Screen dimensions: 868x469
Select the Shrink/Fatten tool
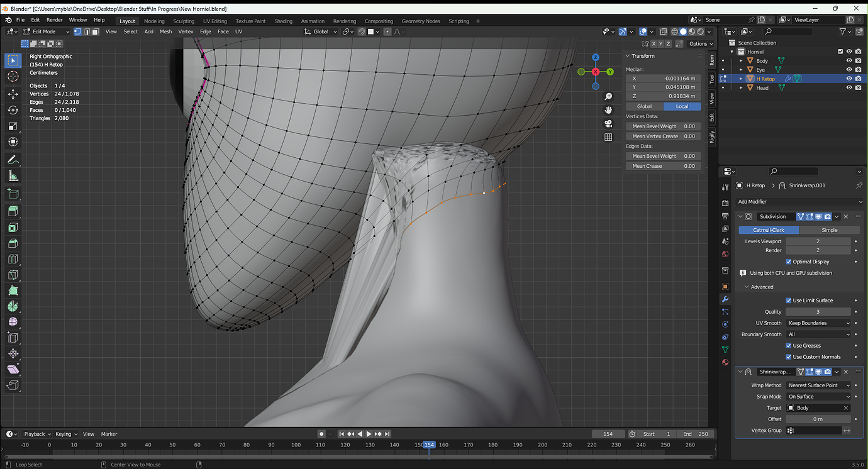coord(13,354)
